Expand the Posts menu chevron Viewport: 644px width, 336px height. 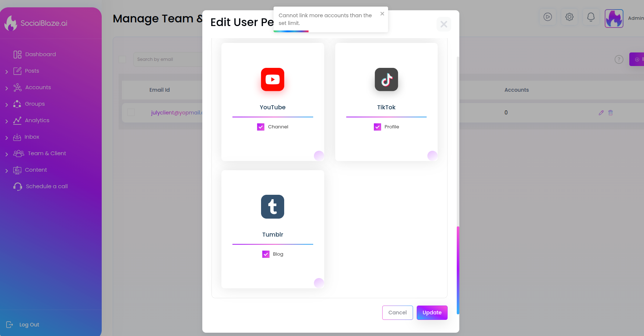pyautogui.click(x=7, y=72)
